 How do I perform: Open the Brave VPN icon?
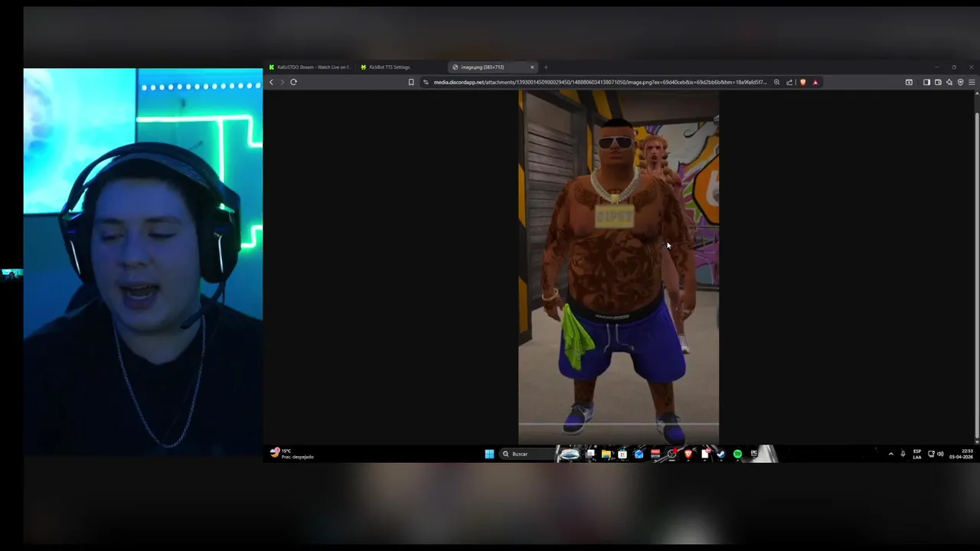960,82
